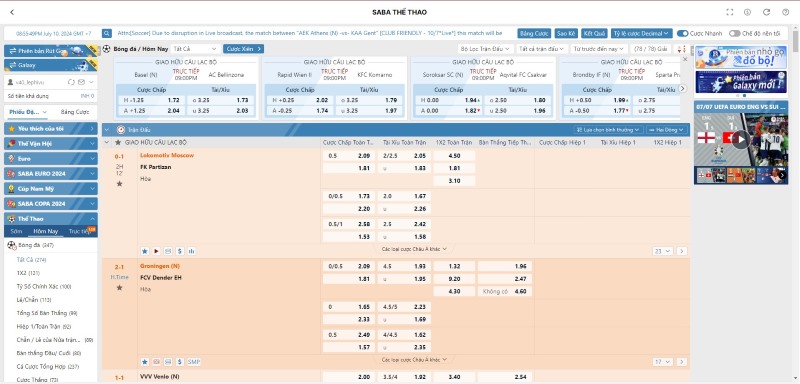This screenshot has width=800, height=384.
Task: Open Tất cả trận đấu dropdown
Action: [x=542, y=49]
